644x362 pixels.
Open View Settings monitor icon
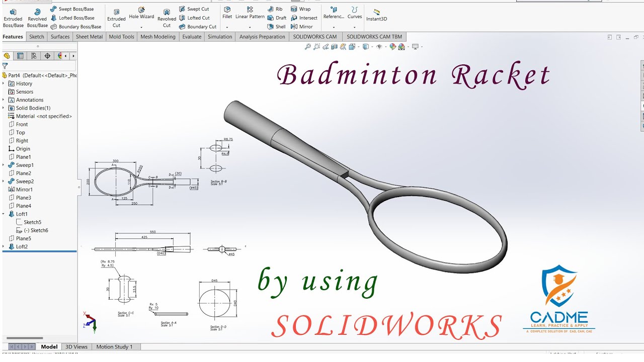pyautogui.click(x=415, y=47)
